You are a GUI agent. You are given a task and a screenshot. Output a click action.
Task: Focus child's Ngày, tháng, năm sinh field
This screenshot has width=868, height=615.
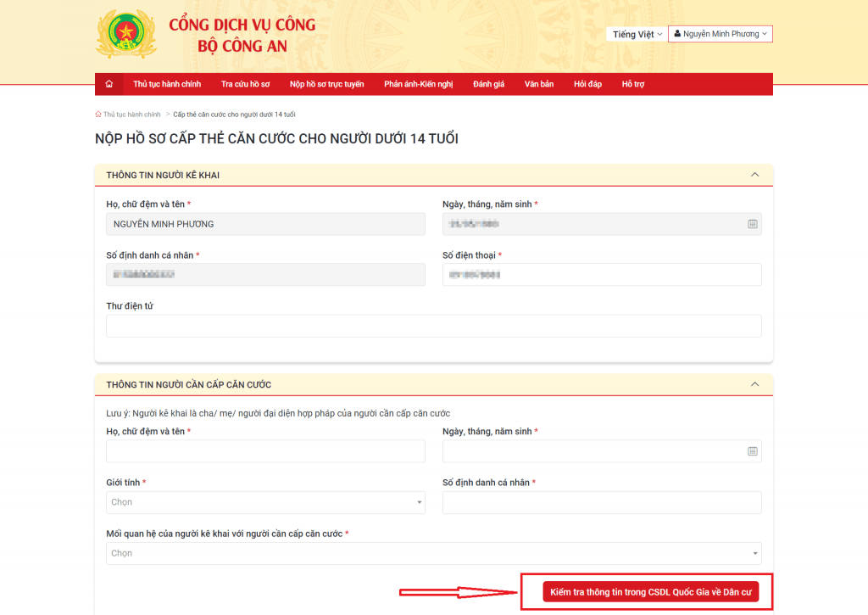pos(602,451)
